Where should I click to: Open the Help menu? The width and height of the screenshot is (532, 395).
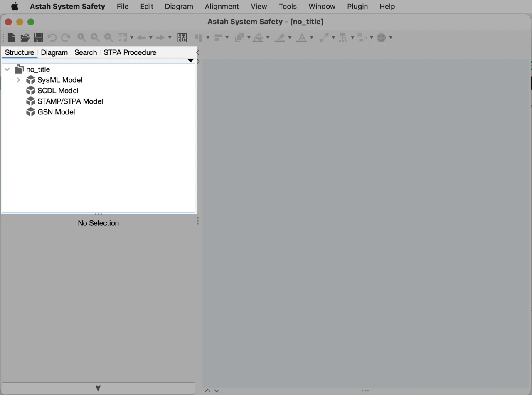[x=387, y=7]
